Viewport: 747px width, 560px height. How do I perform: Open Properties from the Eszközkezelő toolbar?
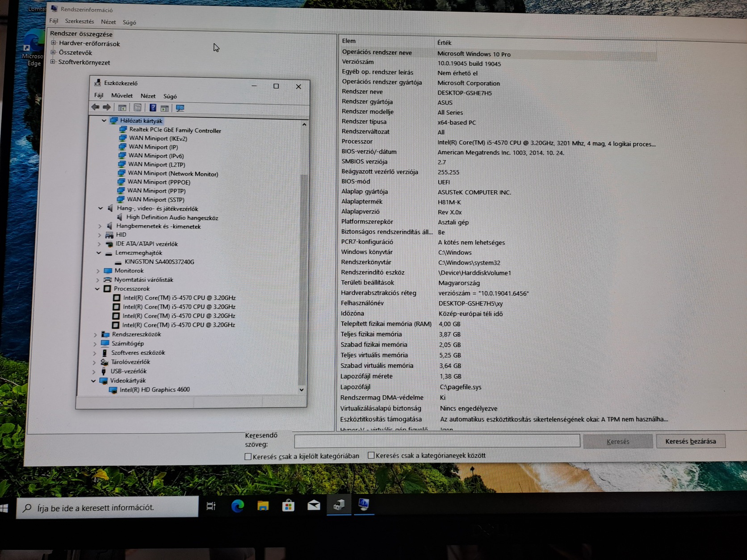pyautogui.click(x=138, y=108)
